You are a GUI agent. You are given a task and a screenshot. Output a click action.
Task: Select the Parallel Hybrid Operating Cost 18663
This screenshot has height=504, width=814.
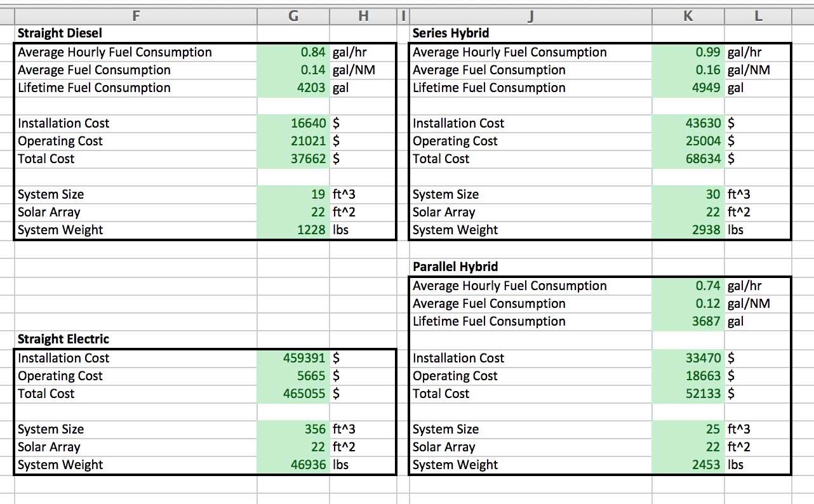(x=688, y=376)
